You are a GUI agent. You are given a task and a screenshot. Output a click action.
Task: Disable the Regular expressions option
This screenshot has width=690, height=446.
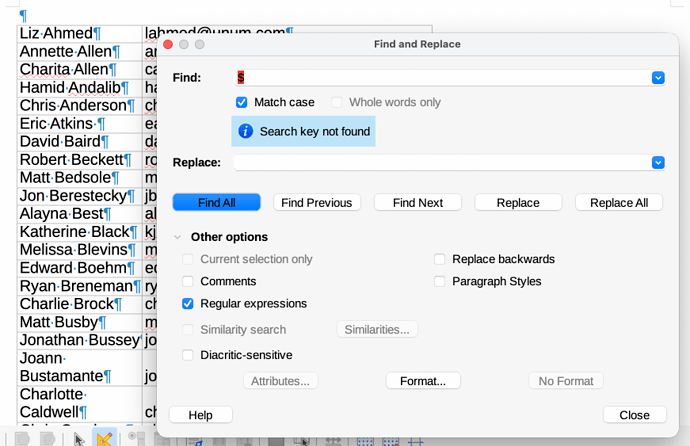pyautogui.click(x=188, y=303)
